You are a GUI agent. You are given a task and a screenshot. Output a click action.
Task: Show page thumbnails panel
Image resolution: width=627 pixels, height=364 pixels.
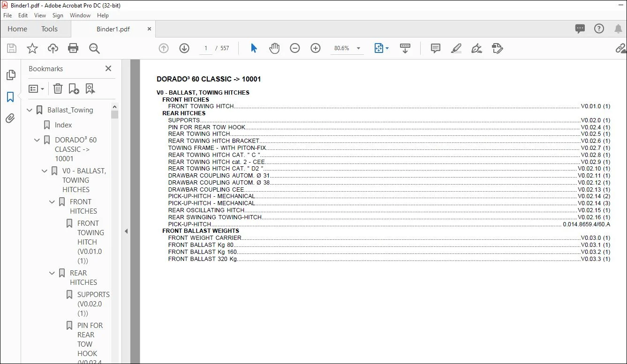pyautogui.click(x=10, y=75)
